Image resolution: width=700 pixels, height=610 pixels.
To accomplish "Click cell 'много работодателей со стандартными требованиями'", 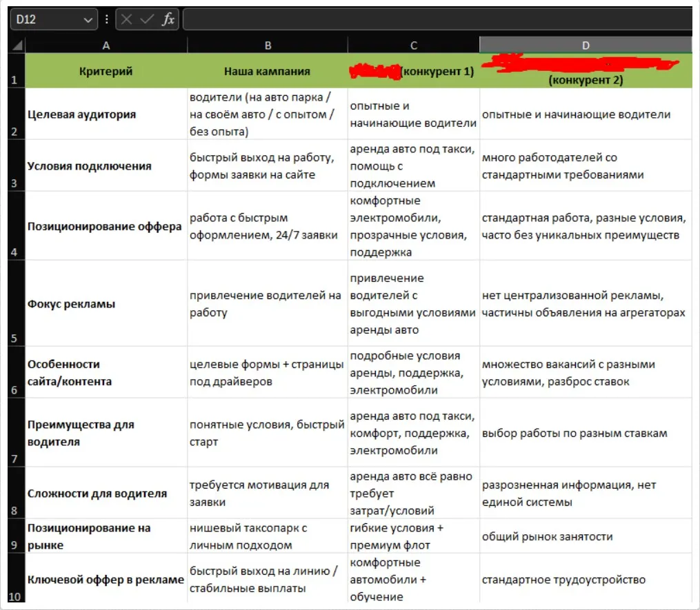I will [586, 165].
